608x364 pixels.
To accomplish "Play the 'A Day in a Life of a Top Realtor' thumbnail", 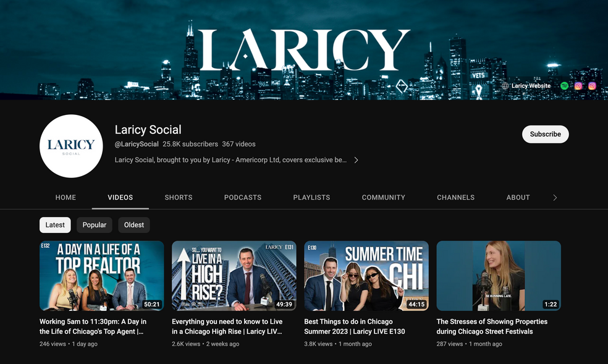I will (102, 276).
